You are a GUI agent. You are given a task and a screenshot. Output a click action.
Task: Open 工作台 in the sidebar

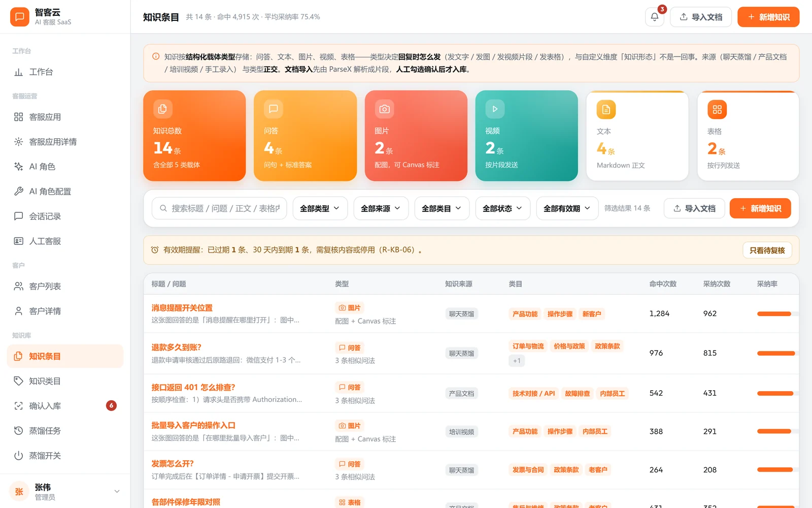click(65, 72)
